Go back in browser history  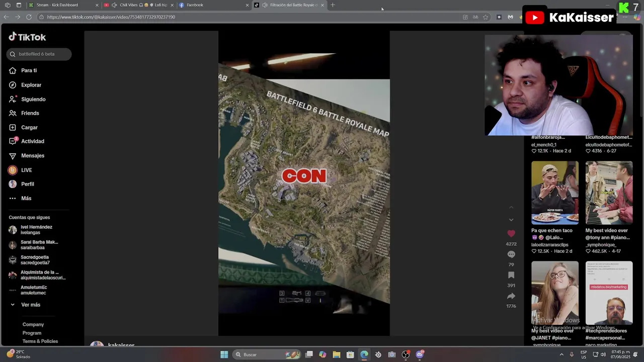[x=6, y=17]
